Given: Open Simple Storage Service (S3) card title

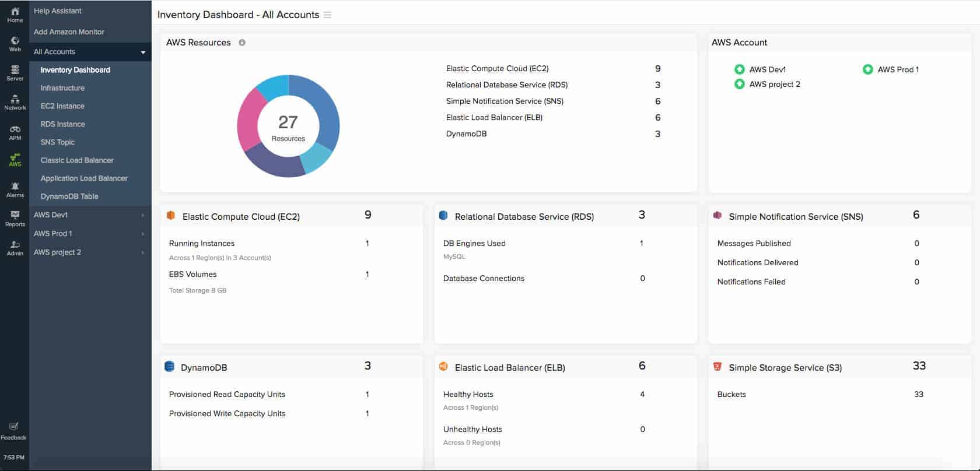Looking at the screenshot, I should tap(785, 368).
